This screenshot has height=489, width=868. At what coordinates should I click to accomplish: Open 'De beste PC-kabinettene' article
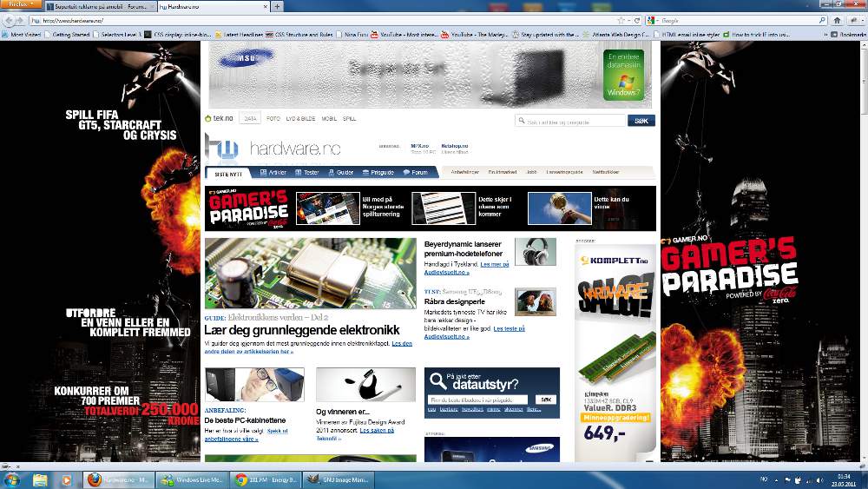coord(246,420)
